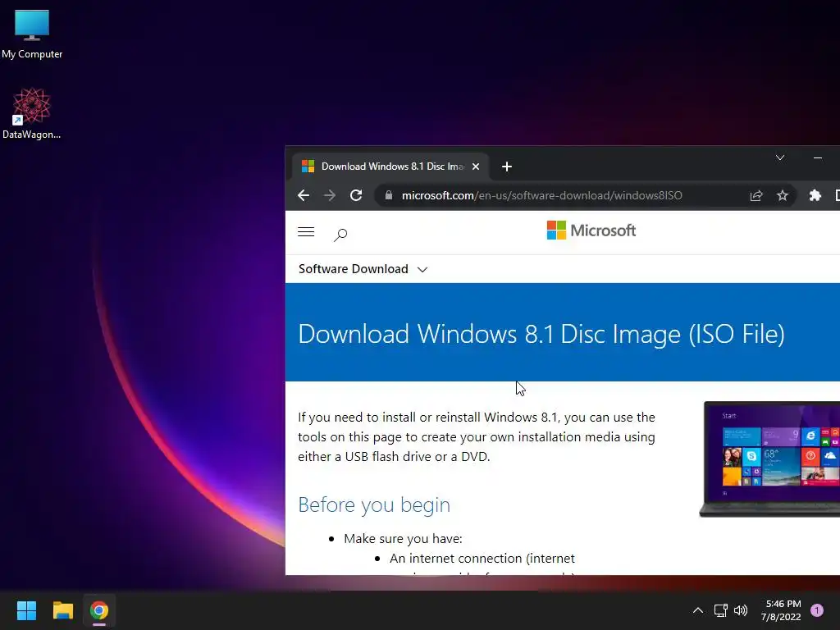Open Chrome tab search chevron
This screenshot has height=630, width=840.
coord(780,157)
